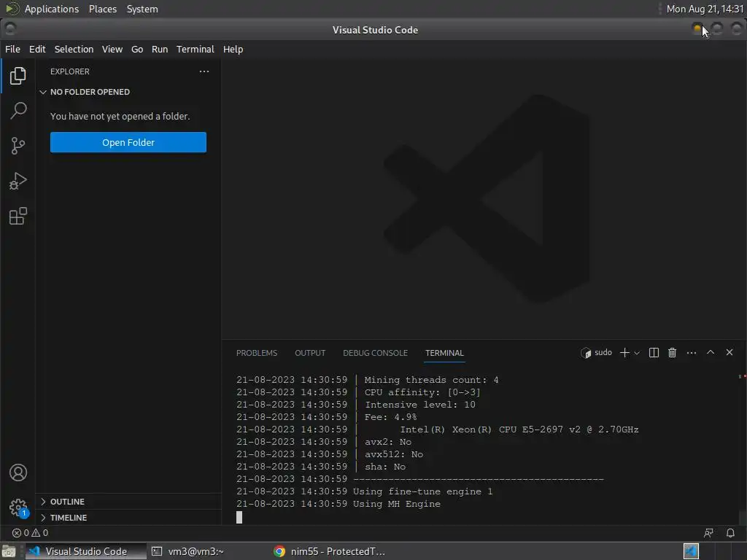Open the Accounts icon
The height and width of the screenshot is (560, 747).
pyautogui.click(x=18, y=472)
